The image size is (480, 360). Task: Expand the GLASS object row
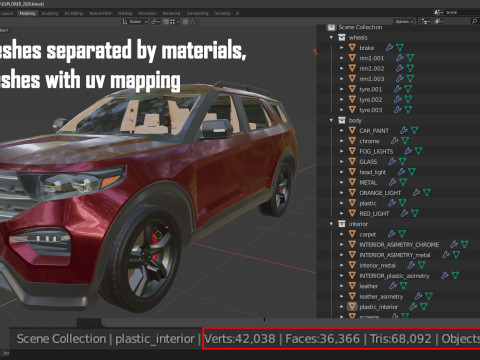(x=342, y=161)
